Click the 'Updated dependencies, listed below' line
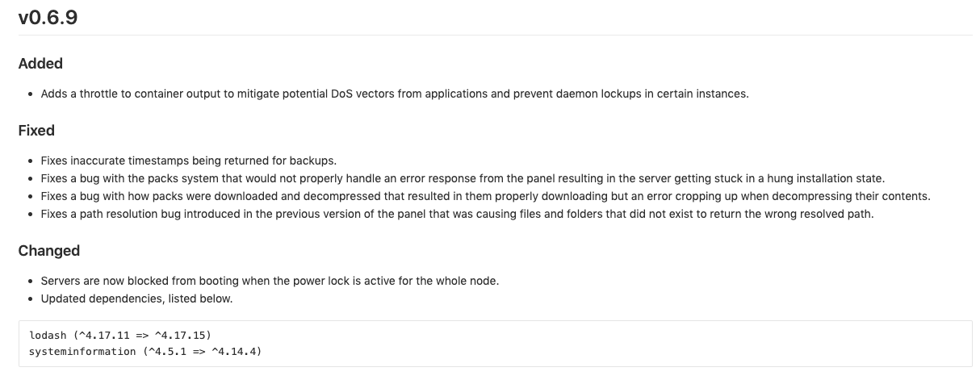 tap(136, 298)
